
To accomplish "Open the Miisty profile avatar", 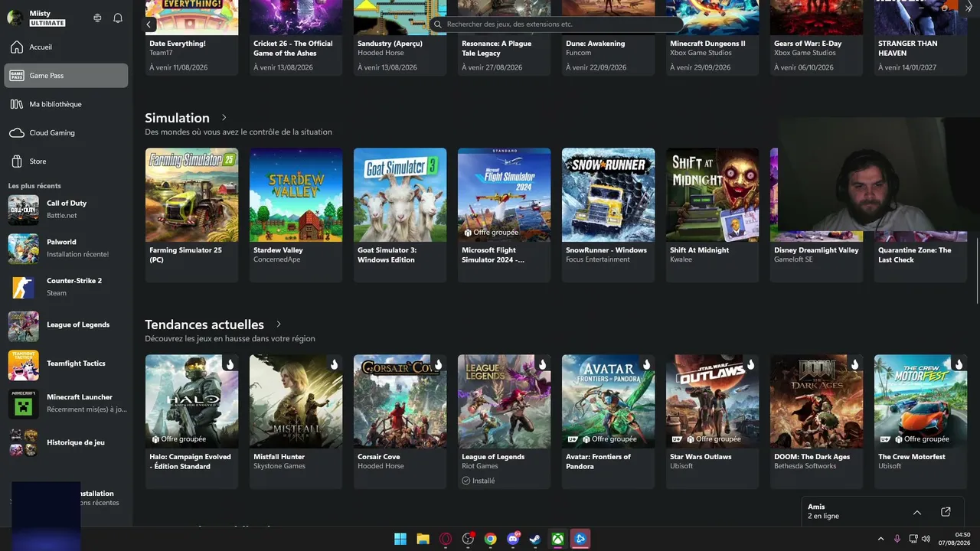I will pyautogui.click(x=15, y=18).
